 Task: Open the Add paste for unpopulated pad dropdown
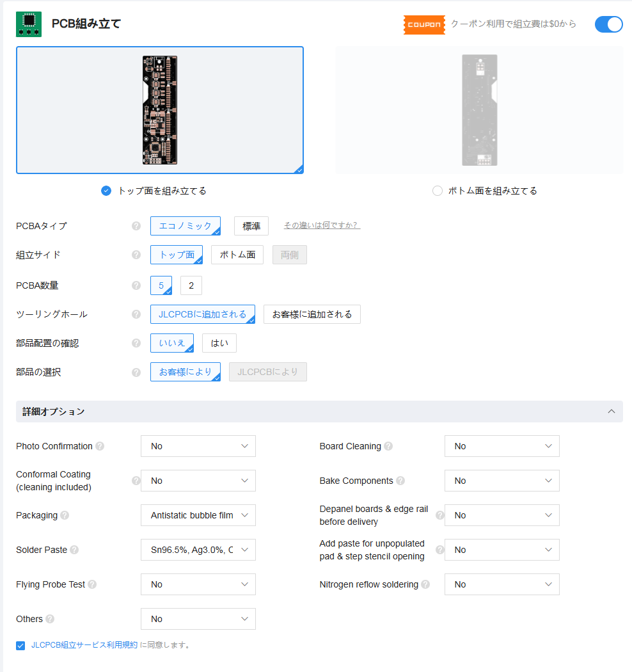click(502, 549)
